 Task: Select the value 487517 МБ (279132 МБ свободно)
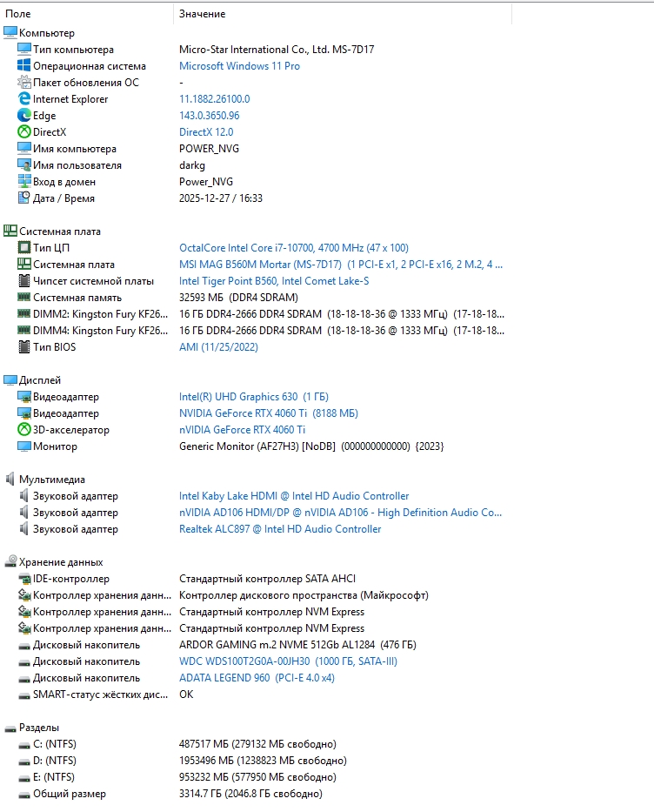(257, 743)
